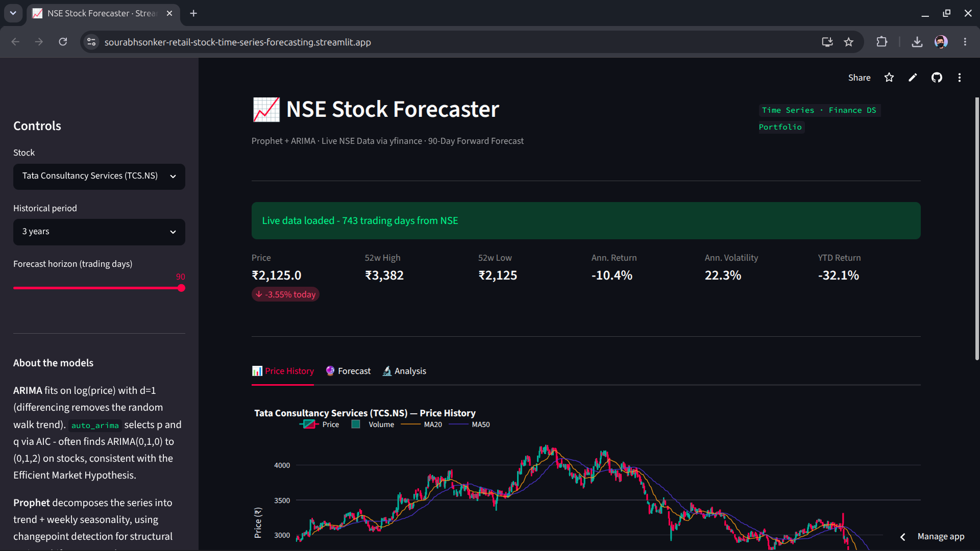Click the Controls sidebar heading
Image resolution: width=980 pixels, height=551 pixels.
pos(37,126)
